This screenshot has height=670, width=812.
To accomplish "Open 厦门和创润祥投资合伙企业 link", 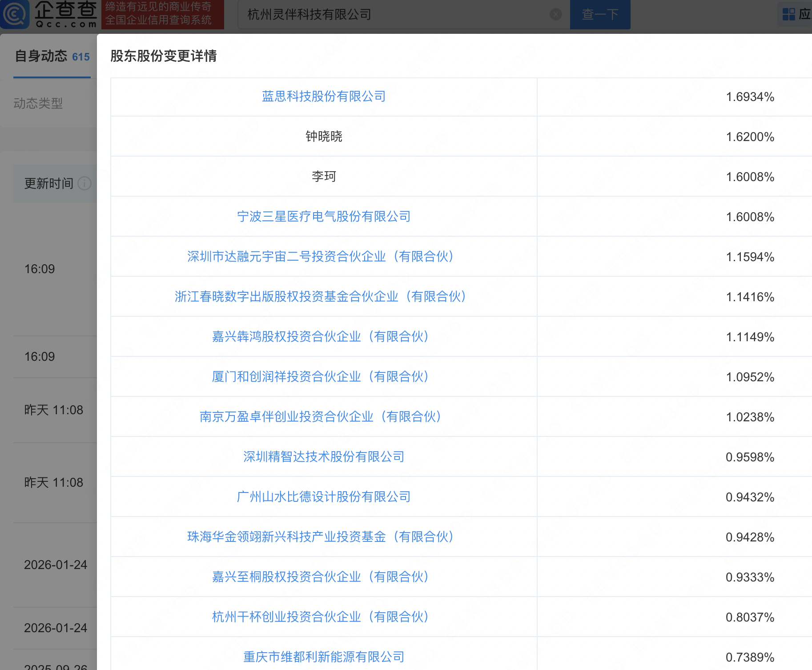I will tap(320, 377).
